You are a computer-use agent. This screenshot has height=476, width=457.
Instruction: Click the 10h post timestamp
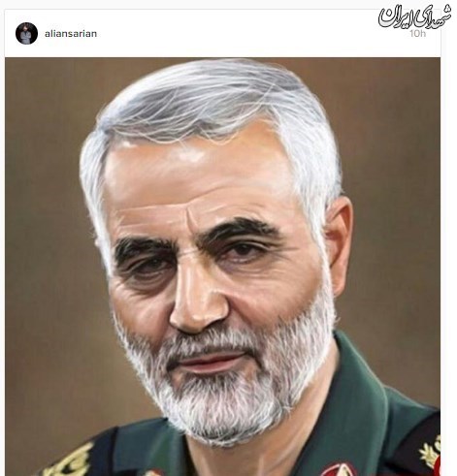point(418,34)
